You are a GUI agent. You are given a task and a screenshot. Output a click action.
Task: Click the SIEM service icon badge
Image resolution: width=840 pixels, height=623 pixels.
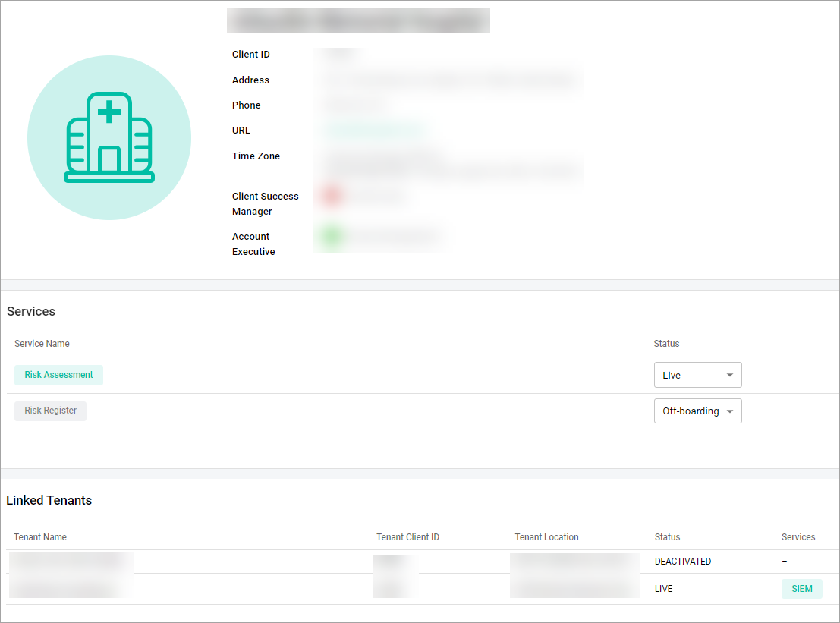pos(801,588)
